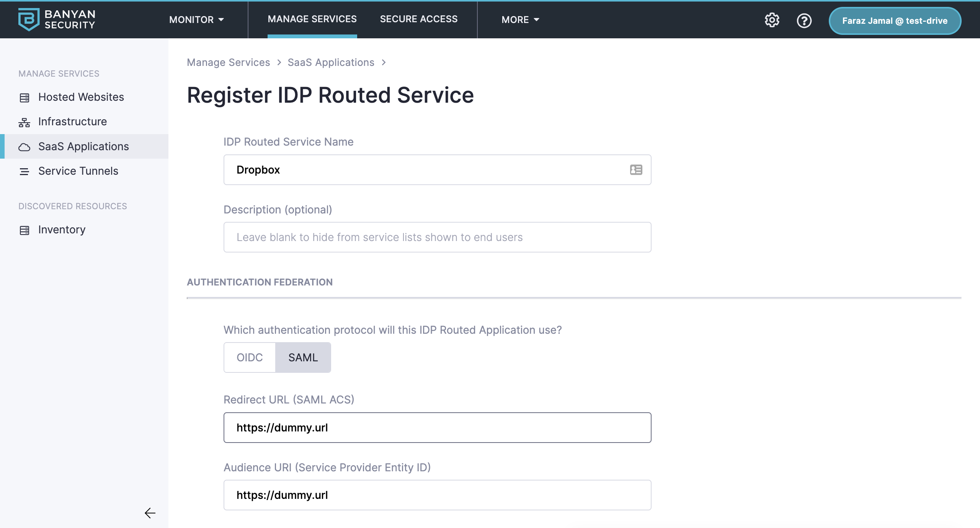Click the Banyan Security logo
This screenshot has height=528, width=980.
coord(57,19)
